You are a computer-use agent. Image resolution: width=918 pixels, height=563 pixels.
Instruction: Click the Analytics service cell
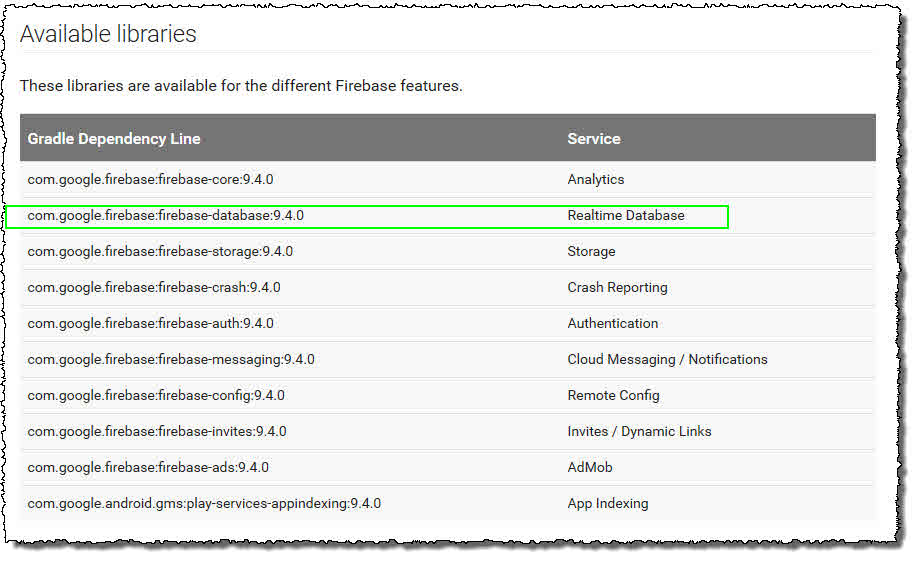596,180
